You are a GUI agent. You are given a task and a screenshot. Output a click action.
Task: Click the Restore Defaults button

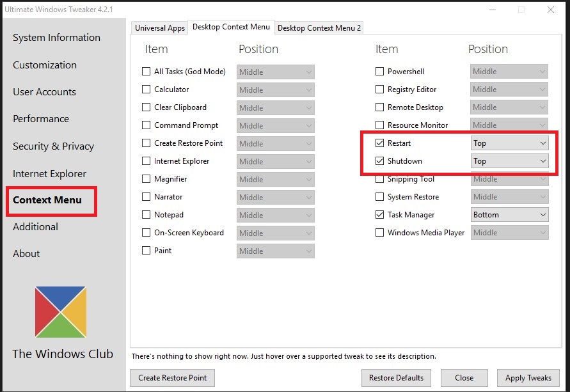coord(396,378)
